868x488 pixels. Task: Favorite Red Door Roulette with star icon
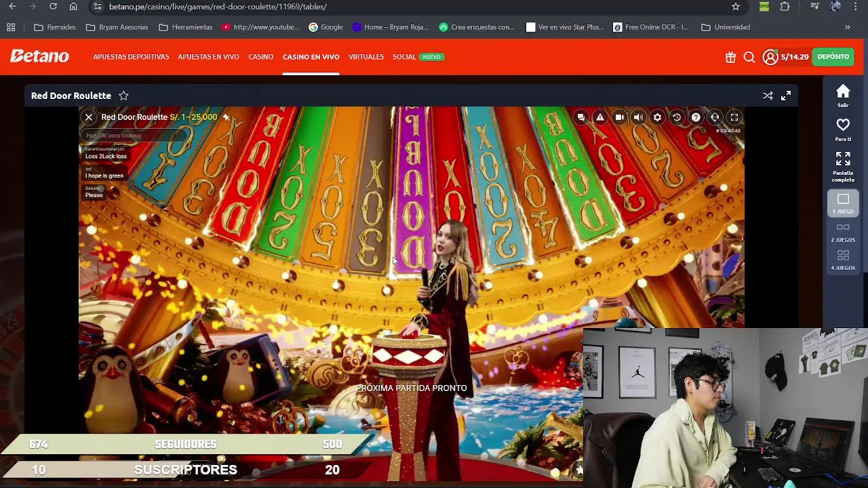(x=123, y=96)
